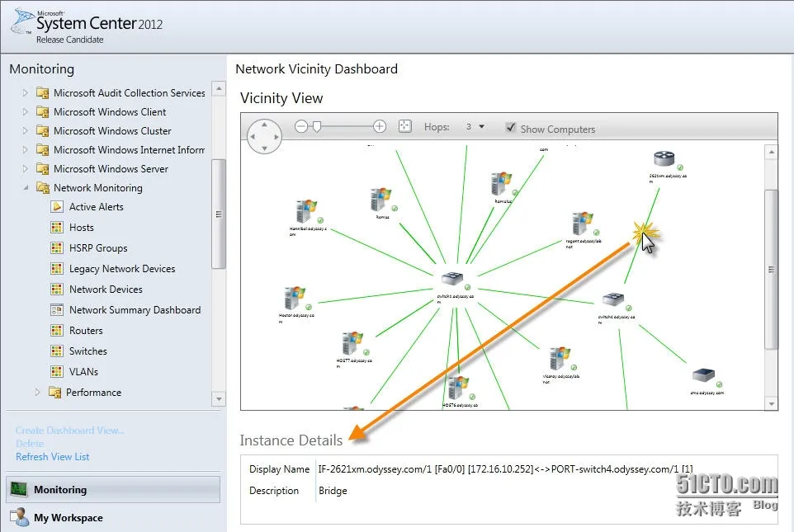Select the Romulus computer node icon

501,184
